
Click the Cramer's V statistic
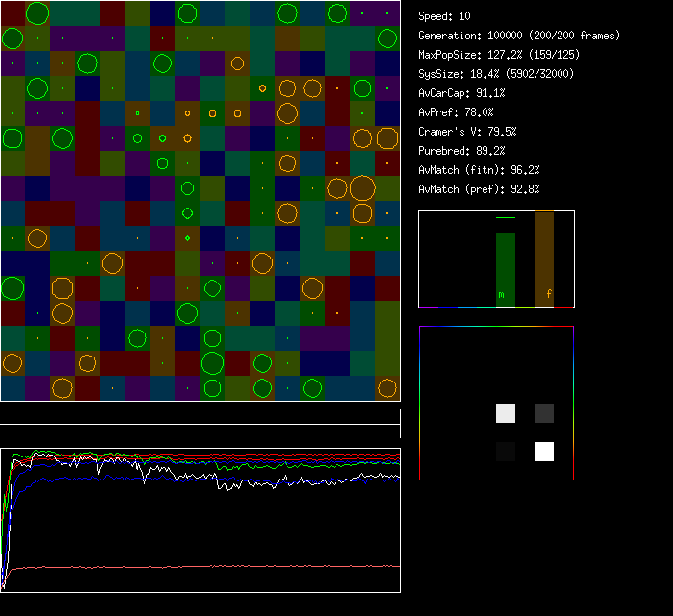(467, 132)
